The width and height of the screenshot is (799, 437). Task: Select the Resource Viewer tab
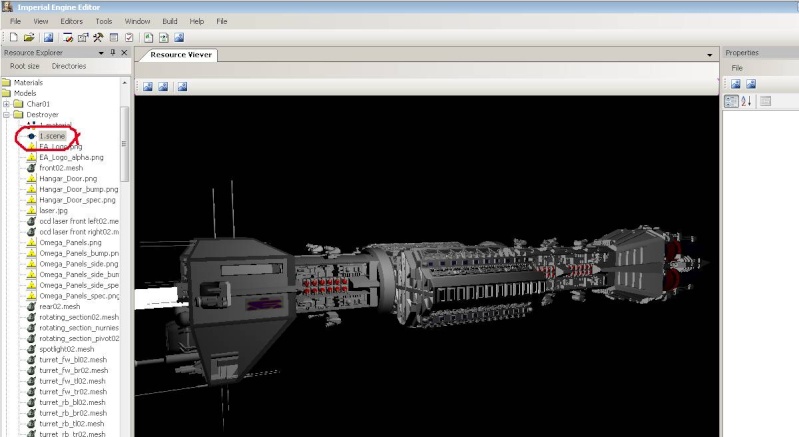click(x=181, y=54)
